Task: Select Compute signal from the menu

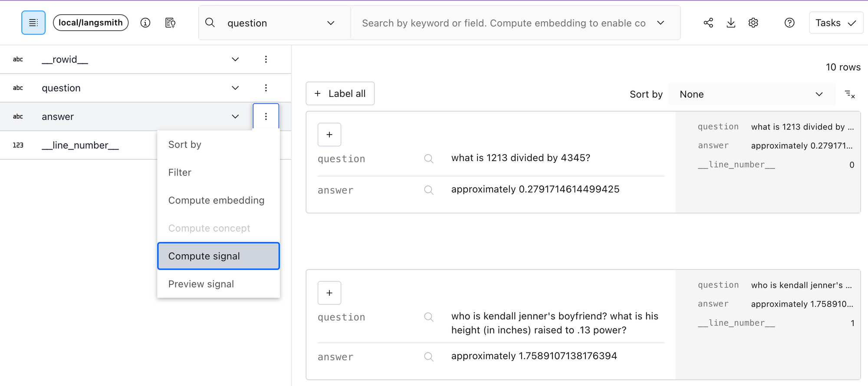Action: 218,256
